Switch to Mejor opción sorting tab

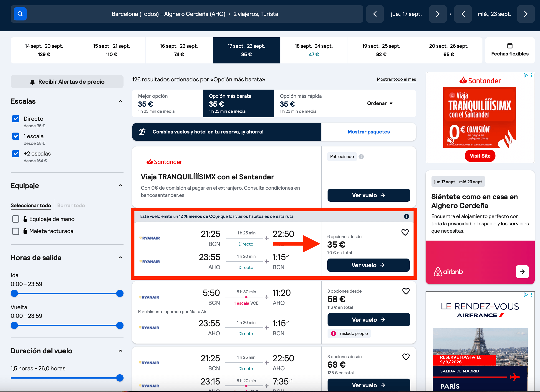click(x=167, y=103)
